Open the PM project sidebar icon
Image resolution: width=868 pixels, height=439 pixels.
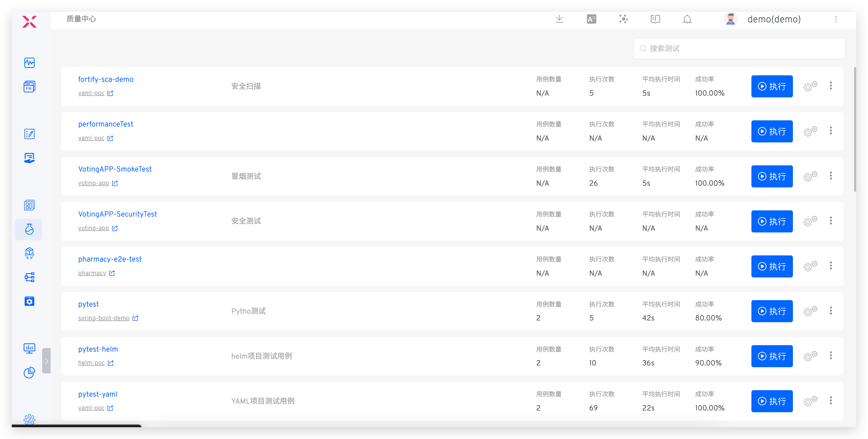29,87
